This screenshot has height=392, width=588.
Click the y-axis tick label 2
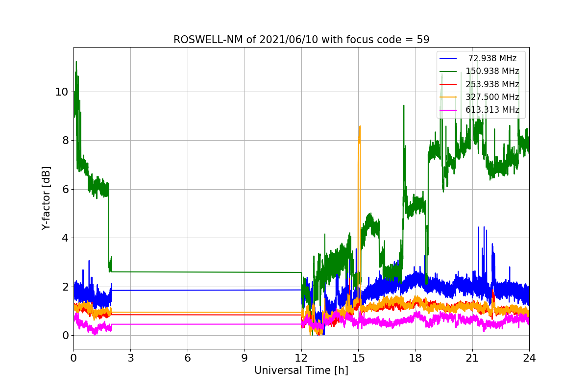point(66,287)
